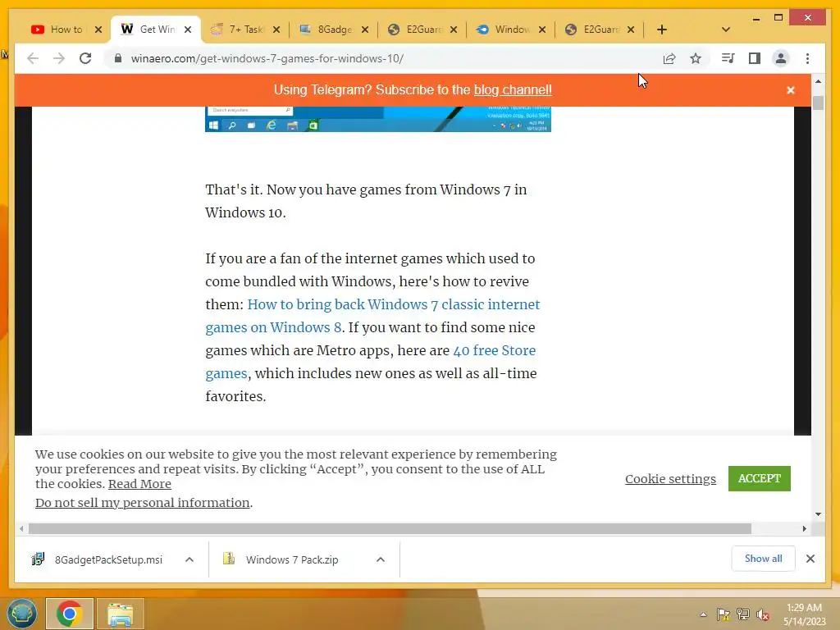Show hidden tray icons arrow
This screenshot has width=840, height=630.
tap(703, 614)
